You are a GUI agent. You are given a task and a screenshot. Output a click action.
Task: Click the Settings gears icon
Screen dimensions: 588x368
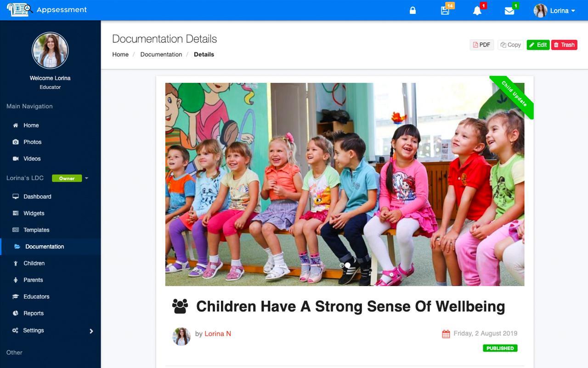tap(16, 330)
